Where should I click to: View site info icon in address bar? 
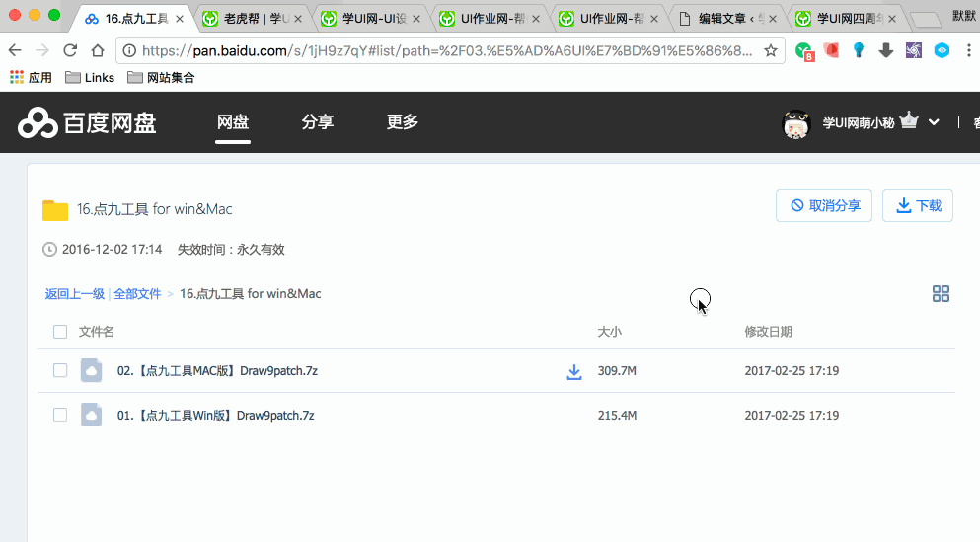(128, 50)
